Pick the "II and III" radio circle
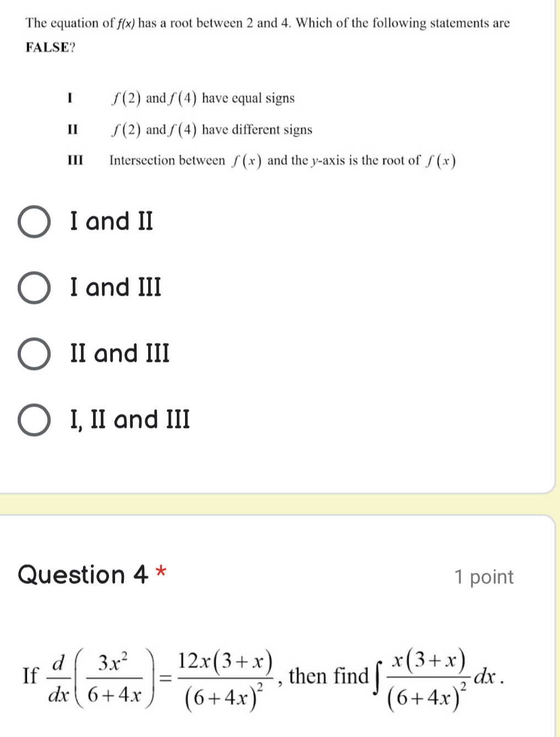This screenshot has width=560, height=737. pyautogui.click(x=34, y=354)
